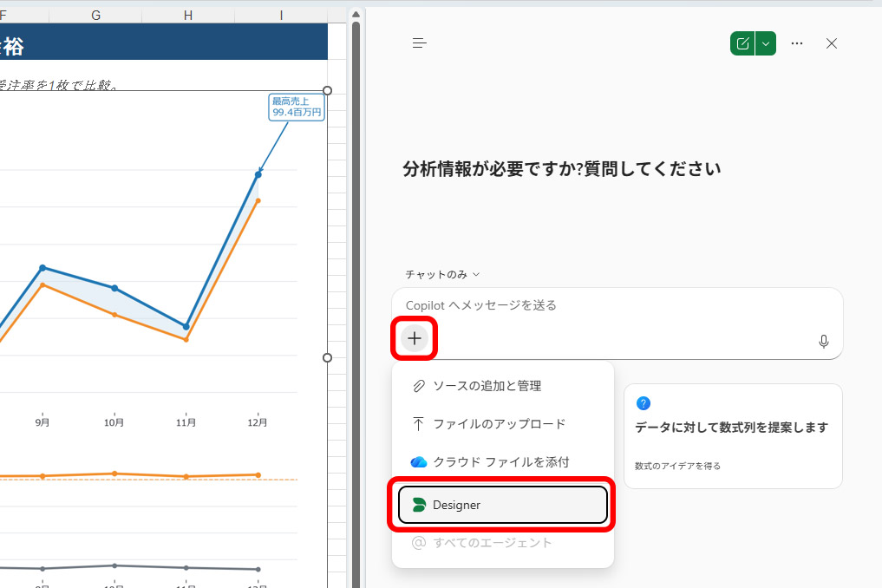The width and height of the screenshot is (882, 588).
Task: Click the 数式のアイデアを得る caption text
Action: pyautogui.click(x=677, y=466)
